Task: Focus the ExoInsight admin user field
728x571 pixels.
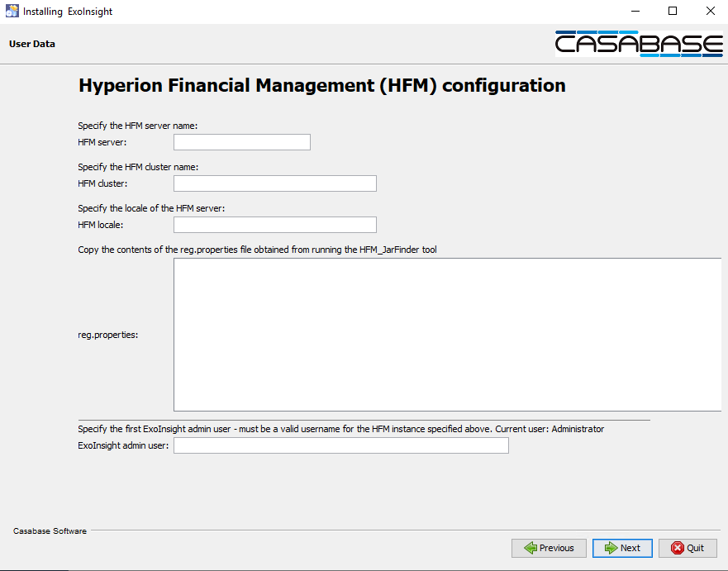Action: pyautogui.click(x=340, y=446)
